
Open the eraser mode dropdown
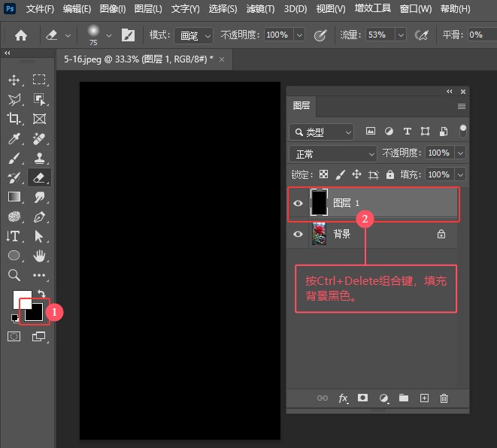click(193, 36)
